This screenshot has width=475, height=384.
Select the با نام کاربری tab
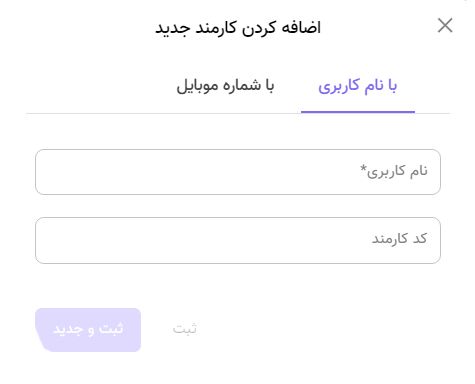[358, 86]
